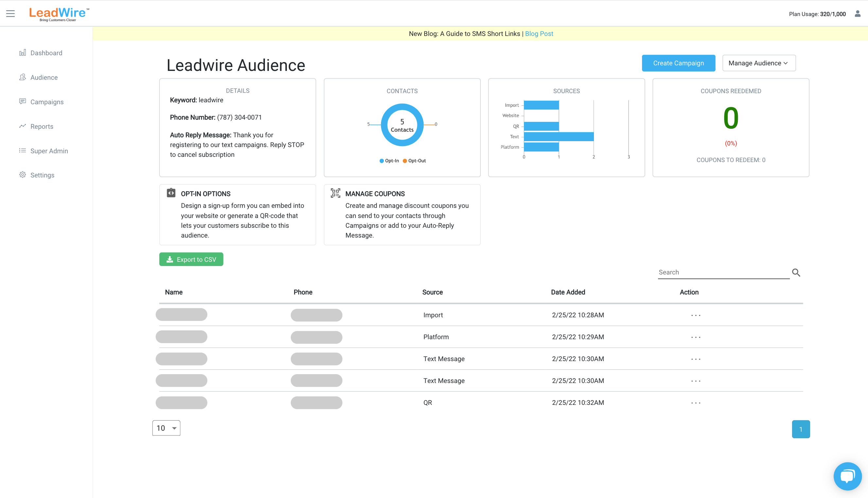Expand the Manage Audience dropdown

[759, 63]
